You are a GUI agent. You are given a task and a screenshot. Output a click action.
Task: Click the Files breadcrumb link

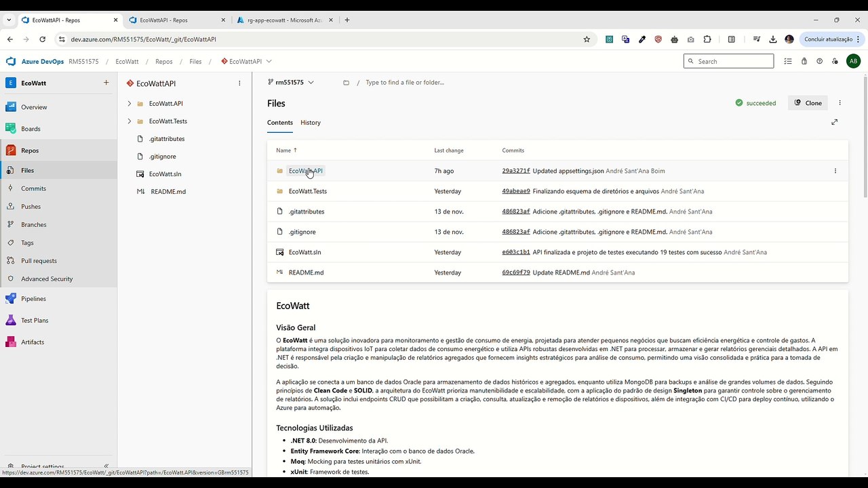[195, 62]
